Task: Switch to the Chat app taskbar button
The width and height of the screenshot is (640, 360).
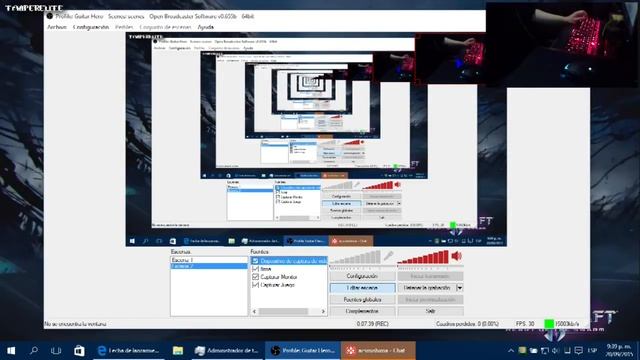Action: pos(378,351)
